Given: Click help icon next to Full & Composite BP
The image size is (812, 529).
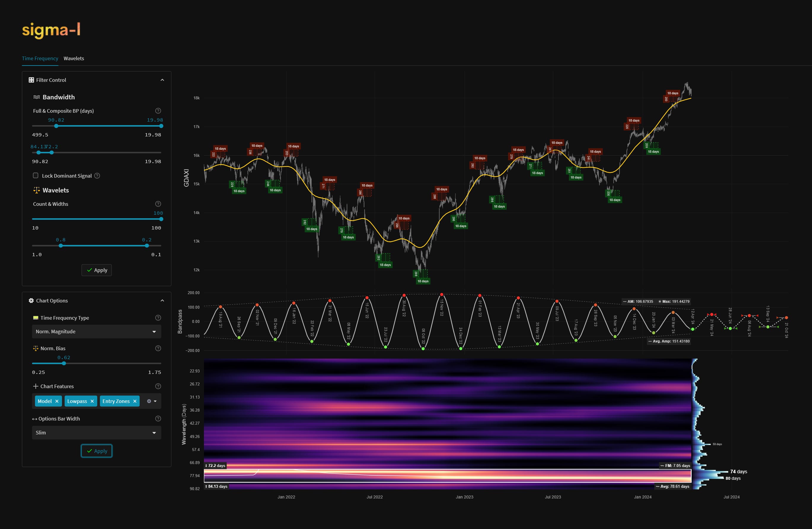Looking at the screenshot, I should [x=158, y=111].
